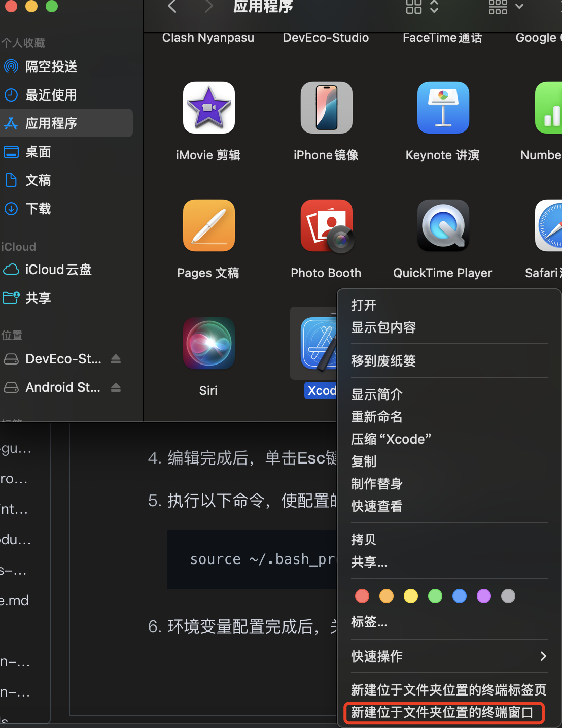
Task: Eject the Android St... volume
Action: click(116, 387)
